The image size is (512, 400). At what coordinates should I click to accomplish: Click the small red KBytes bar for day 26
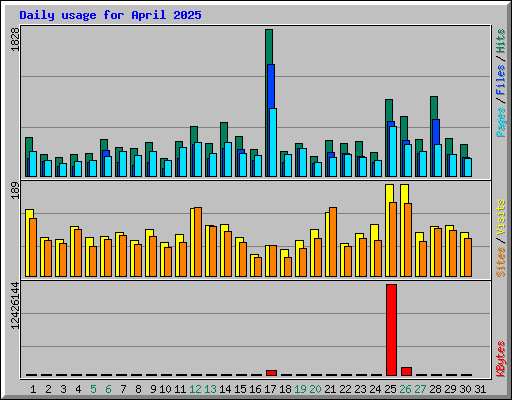click(x=406, y=371)
